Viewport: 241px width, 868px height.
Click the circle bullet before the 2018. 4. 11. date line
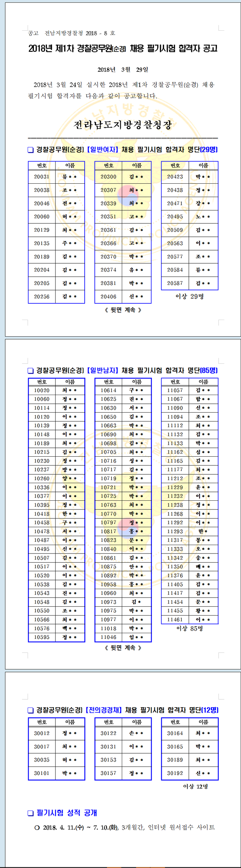point(37,827)
